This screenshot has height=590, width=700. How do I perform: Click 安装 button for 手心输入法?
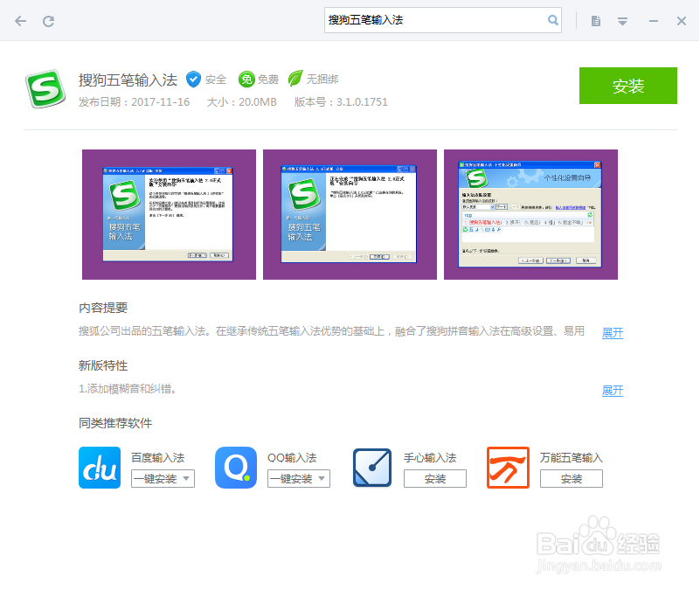tap(435, 479)
